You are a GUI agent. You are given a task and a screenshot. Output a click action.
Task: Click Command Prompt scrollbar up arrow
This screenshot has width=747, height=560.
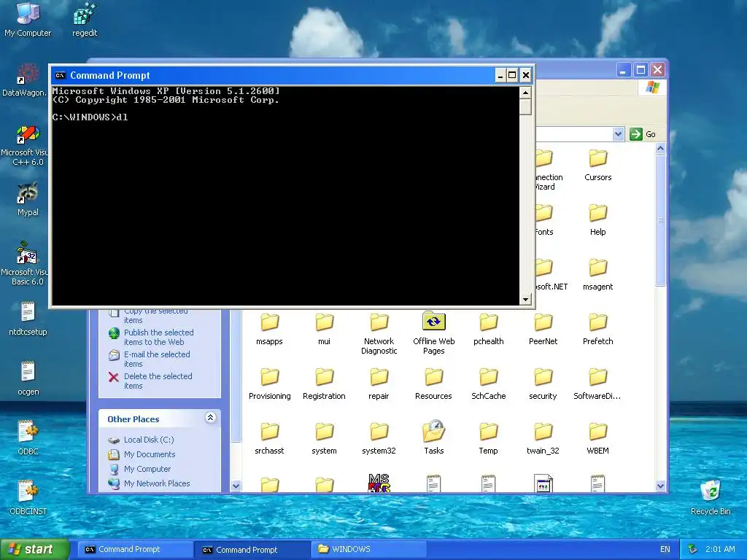(525, 93)
